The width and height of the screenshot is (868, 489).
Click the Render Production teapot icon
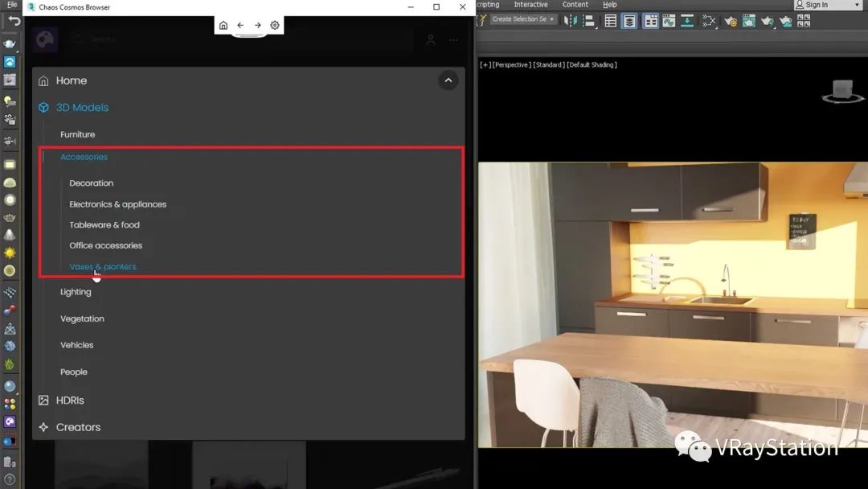click(767, 21)
